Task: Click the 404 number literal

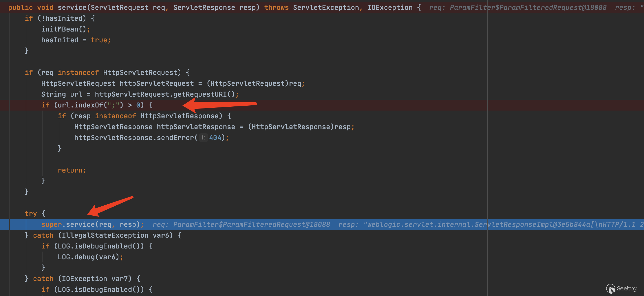Action: [215, 138]
